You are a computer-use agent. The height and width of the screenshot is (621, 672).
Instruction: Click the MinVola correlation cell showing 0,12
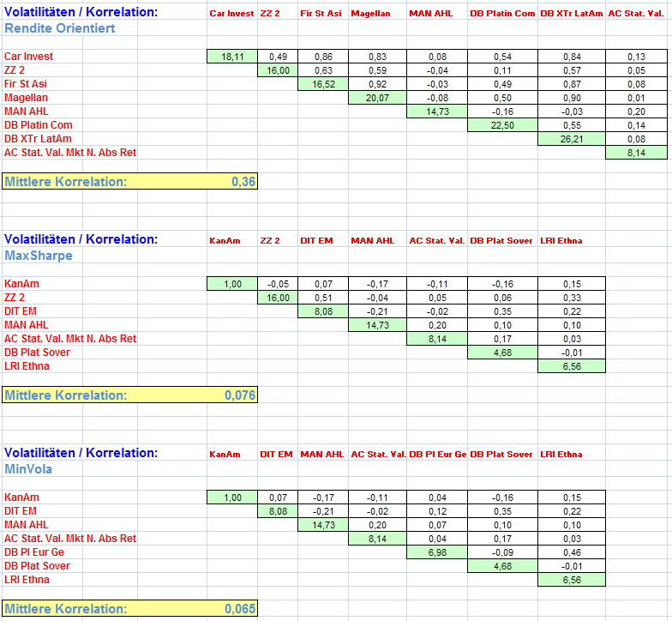pos(437,511)
